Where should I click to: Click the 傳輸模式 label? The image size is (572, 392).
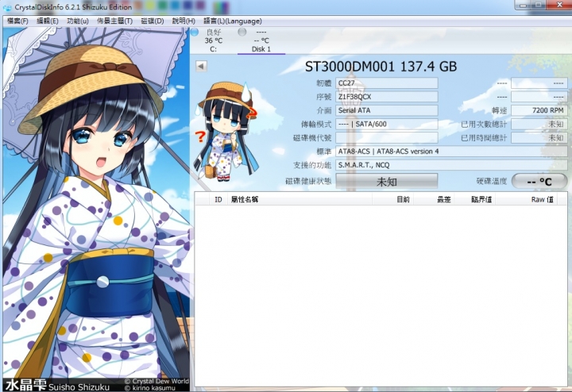(316, 125)
